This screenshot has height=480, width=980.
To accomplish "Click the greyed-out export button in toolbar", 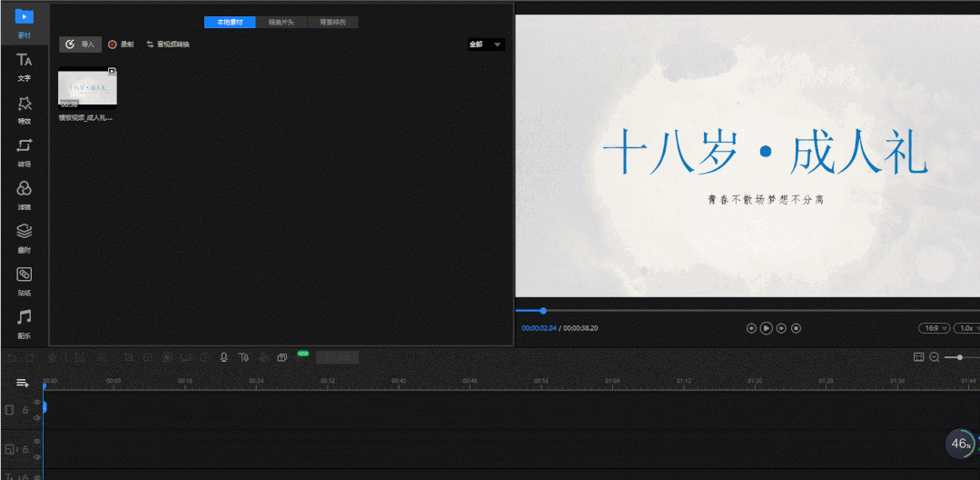I will [x=338, y=357].
